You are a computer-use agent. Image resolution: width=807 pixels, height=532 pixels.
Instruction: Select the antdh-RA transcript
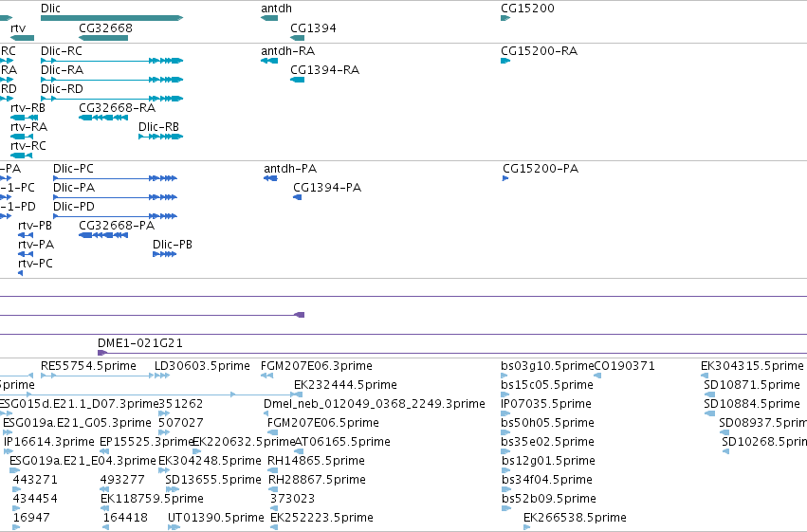pos(269,61)
